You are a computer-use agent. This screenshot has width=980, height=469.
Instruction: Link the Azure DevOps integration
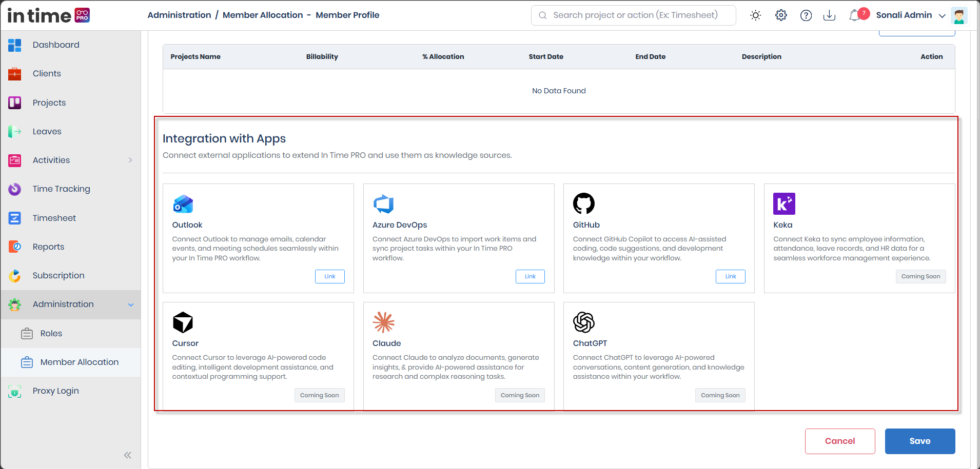pyautogui.click(x=530, y=276)
